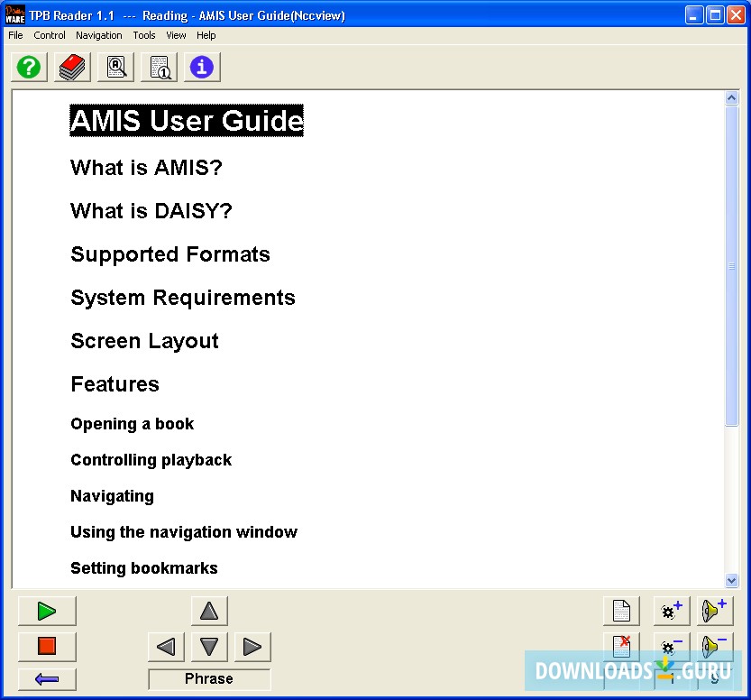751x700 pixels.
Task: Open the File menu
Action: click(x=15, y=35)
